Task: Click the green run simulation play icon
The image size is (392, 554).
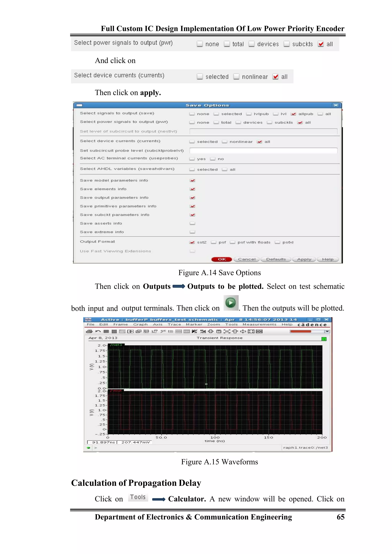Action: pyautogui.click(x=231, y=303)
